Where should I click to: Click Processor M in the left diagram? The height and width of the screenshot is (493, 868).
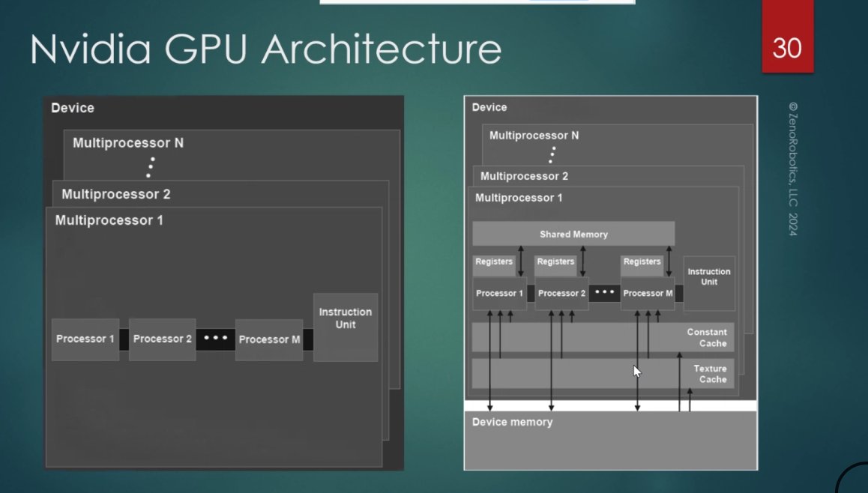[x=269, y=339]
